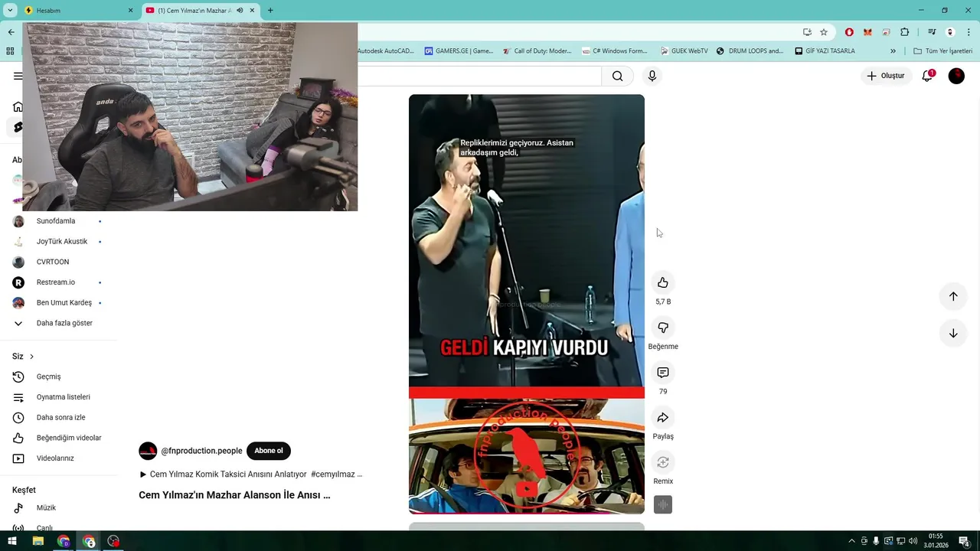
Task: Start voice search with the microphone
Action: pyautogui.click(x=652, y=76)
